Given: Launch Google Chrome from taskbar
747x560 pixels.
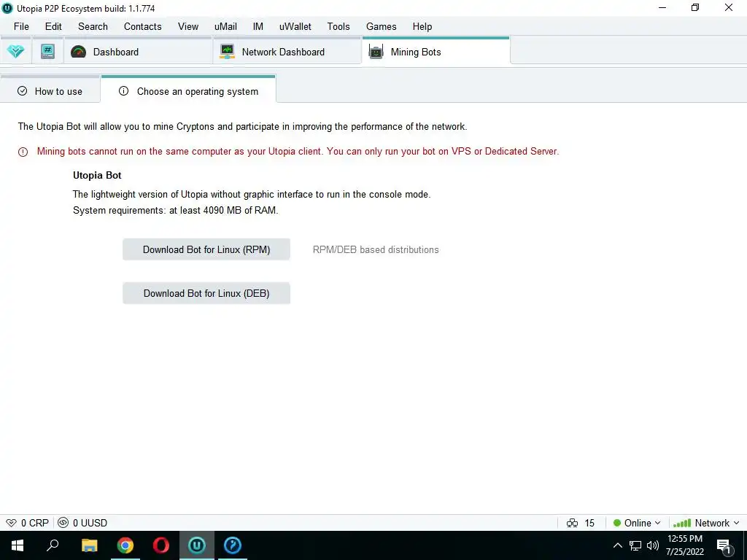Looking at the screenshot, I should [125, 545].
